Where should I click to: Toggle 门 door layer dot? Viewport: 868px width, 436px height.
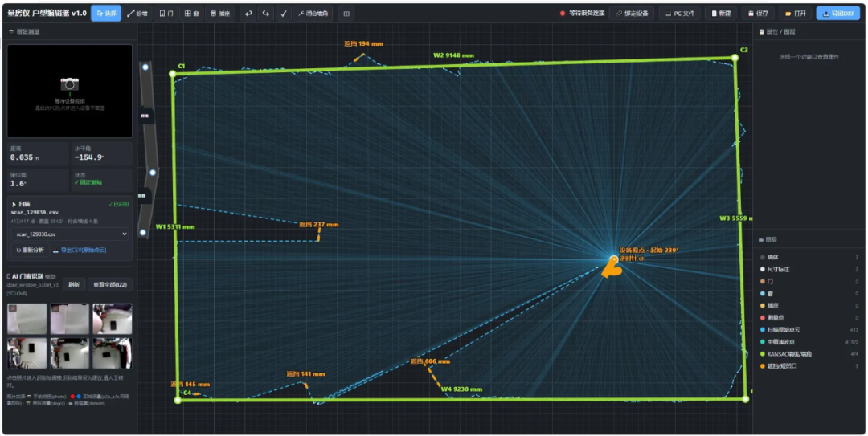point(763,282)
